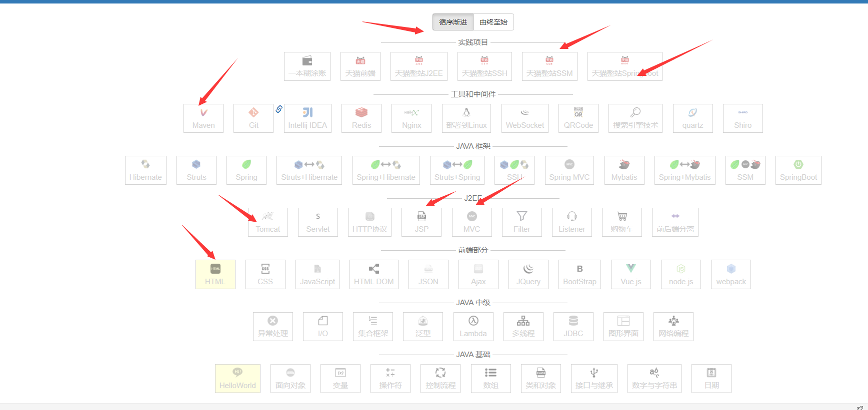Screen dimensions: 868x410
Task: Open the Nginx tutorial card
Action: coord(411,118)
